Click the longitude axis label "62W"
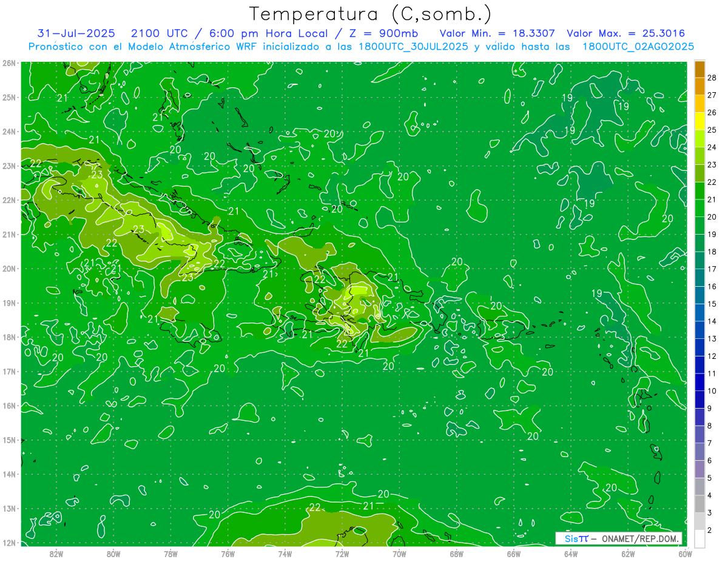The image size is (728, 562). click(628, 554)
